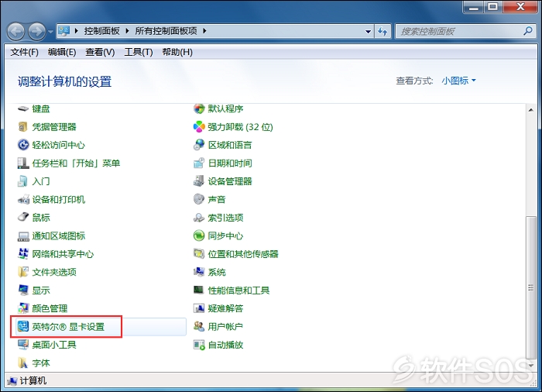Screen dimensions: 542x392
Task: Click the vertical scrollbar thumb
Action: pyautogui.click(x=530, y=288)
